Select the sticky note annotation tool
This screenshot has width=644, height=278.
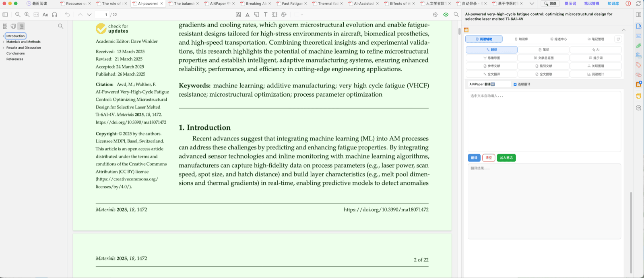256,15
